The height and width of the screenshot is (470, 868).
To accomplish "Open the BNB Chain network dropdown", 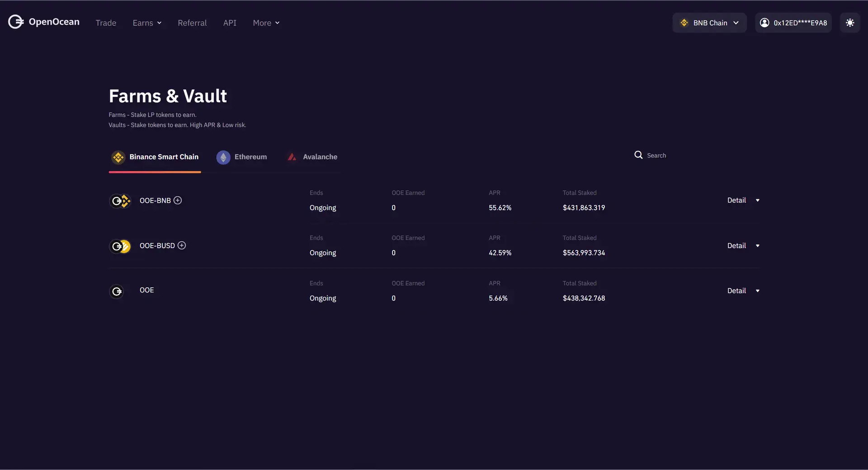I will click(709, 23).
